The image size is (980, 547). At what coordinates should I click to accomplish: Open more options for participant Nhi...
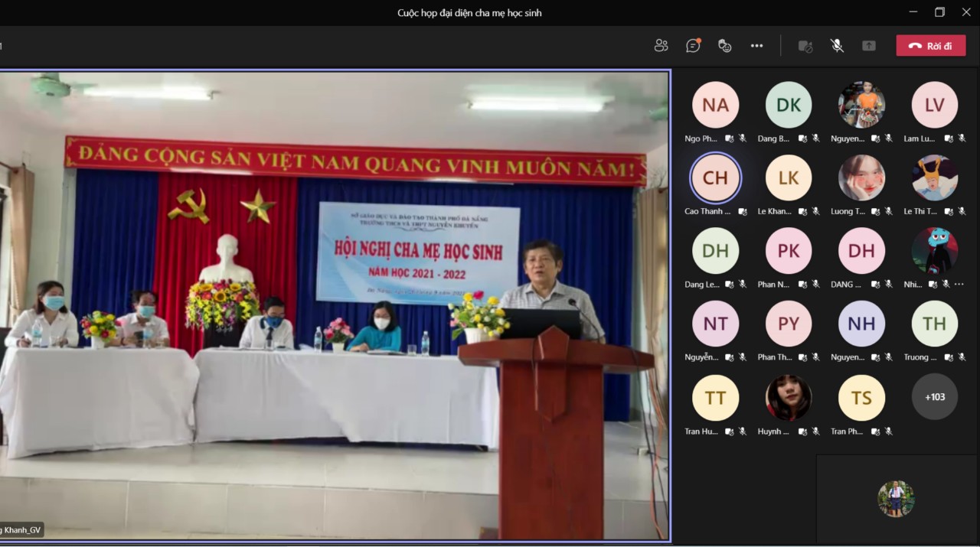(959, 284)
